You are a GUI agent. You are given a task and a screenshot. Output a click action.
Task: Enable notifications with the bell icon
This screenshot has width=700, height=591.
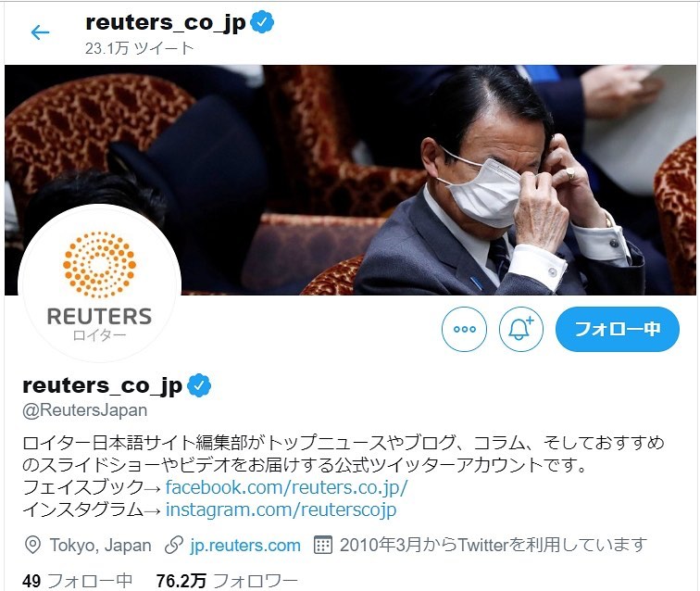point(521,329)
